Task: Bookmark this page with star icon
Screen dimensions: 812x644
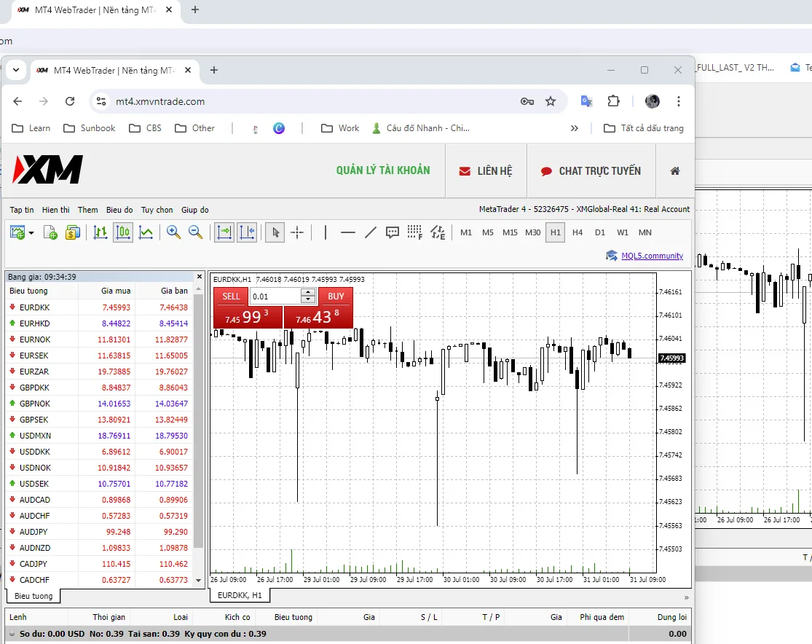Action: (x=551, y=101)
